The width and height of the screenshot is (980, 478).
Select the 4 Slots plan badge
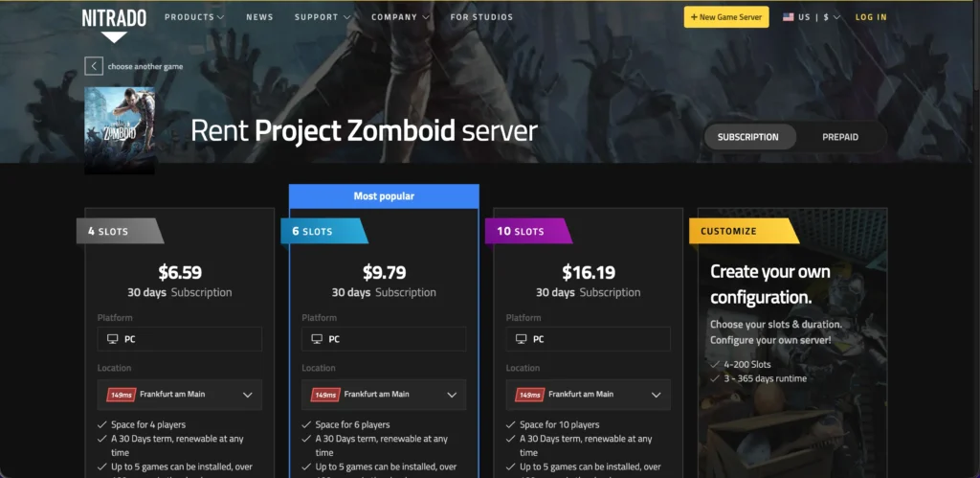pos(120,231)
